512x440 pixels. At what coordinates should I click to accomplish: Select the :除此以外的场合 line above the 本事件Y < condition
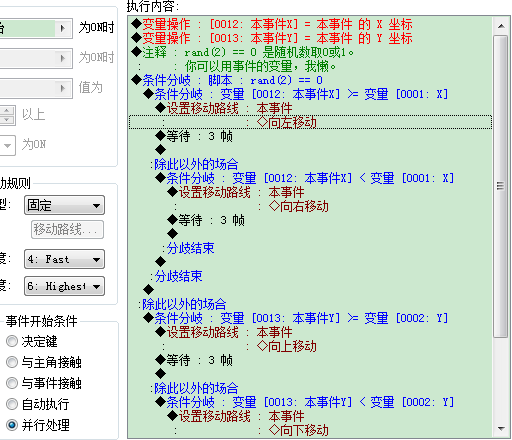pyautogui.click(x=310, y=388)
